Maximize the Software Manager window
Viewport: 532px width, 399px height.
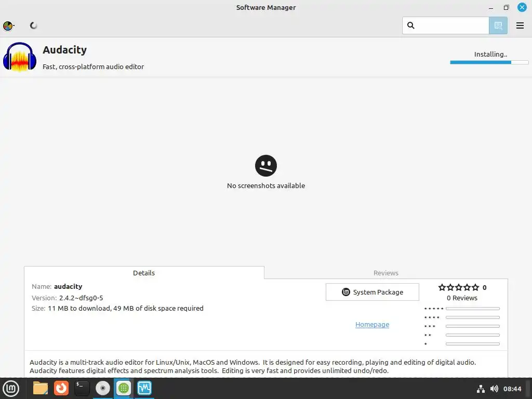(506, 7)
